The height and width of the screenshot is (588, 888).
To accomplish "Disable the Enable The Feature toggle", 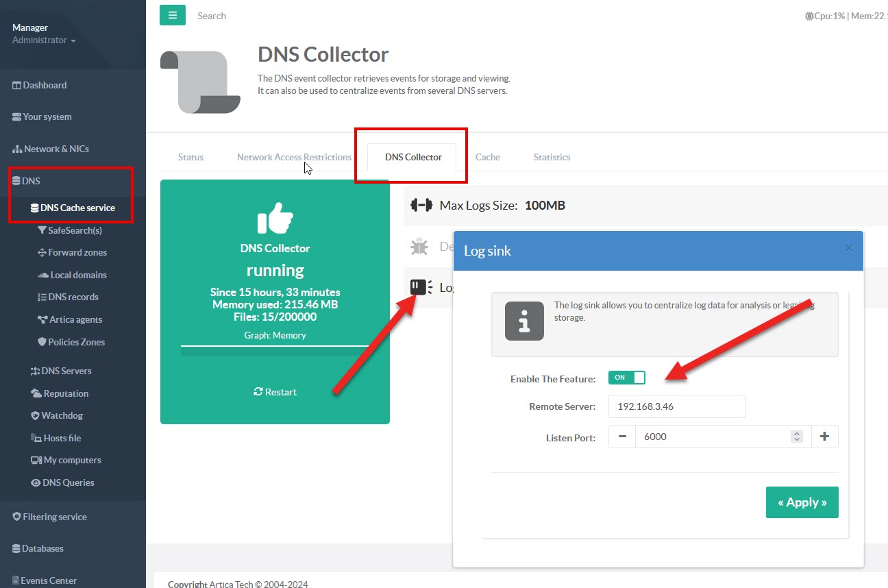I will (627, 378).
